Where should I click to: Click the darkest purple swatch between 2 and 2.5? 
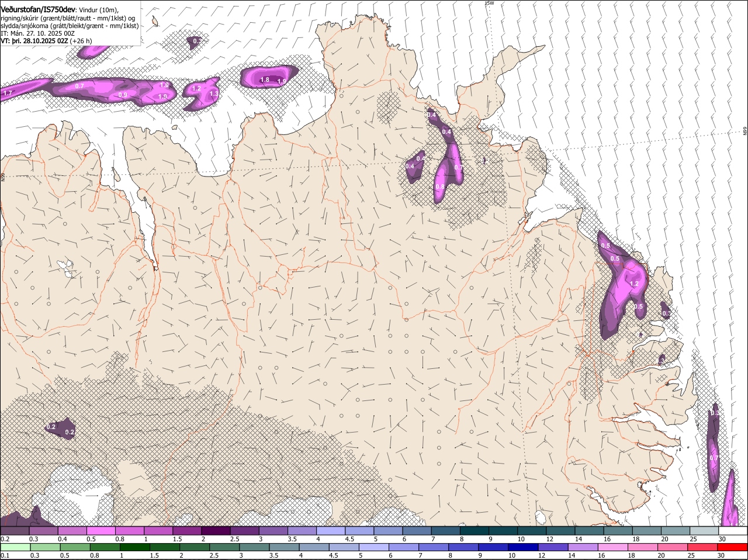216,531
